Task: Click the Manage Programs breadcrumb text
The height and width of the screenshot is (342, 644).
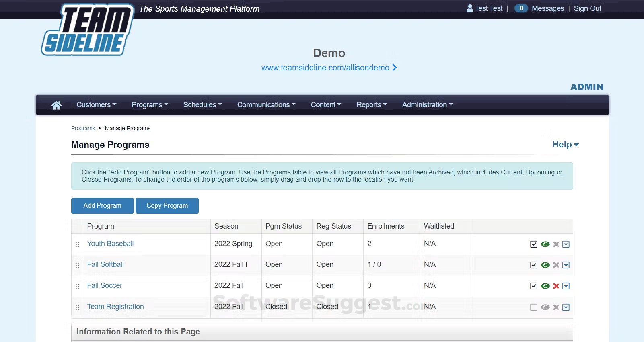Action: (x=128, y=128)
